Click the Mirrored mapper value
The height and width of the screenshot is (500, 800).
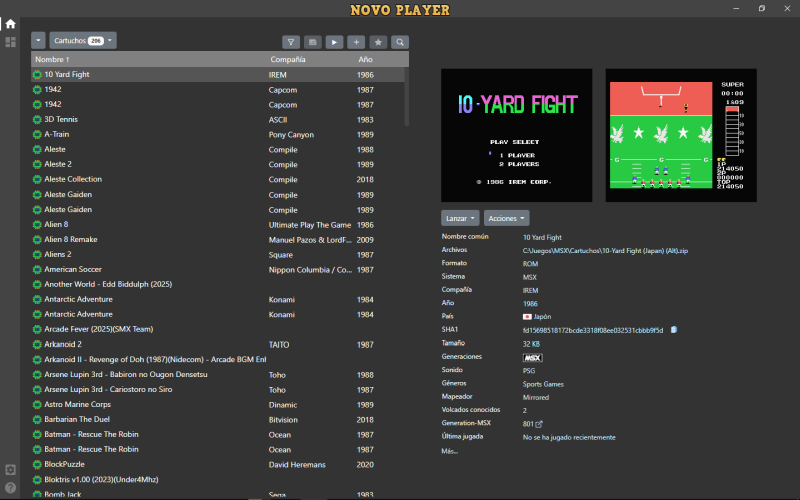536,397
